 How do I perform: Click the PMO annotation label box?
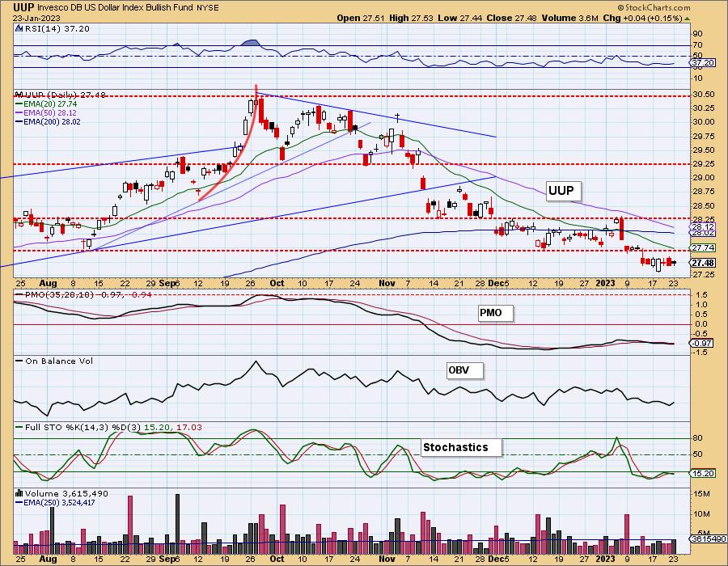click(495, 313)
